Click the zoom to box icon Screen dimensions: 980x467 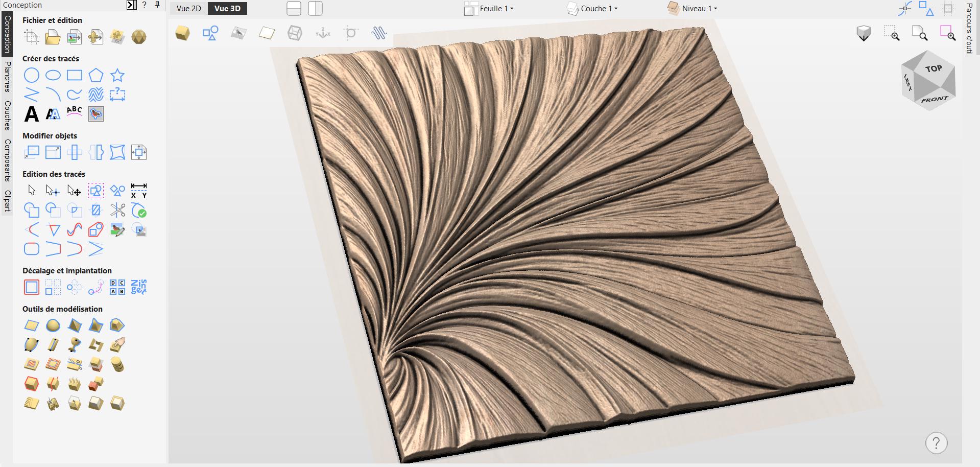pyautogui.click(x=892, y=33)
